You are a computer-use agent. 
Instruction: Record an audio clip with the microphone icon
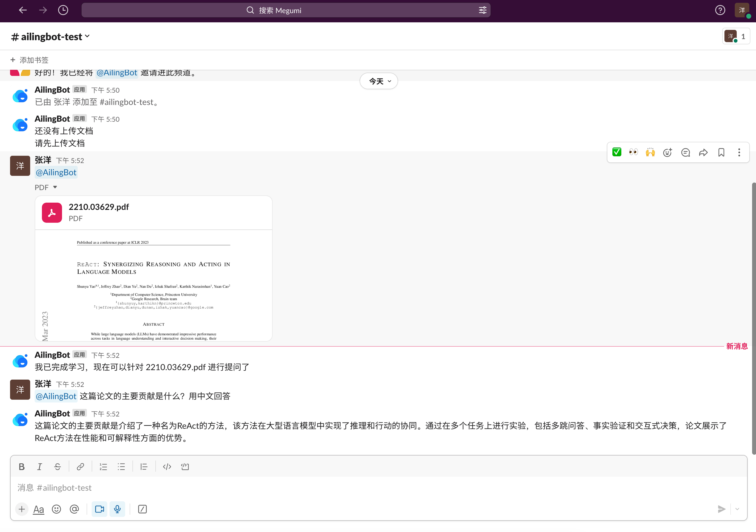pyautogui.click(x=117, y=509)
